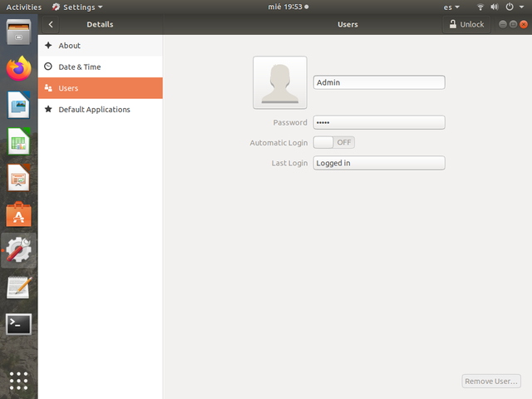Click the Admin username field
This screenshot has height=399, width=532.
click(379, 82)
